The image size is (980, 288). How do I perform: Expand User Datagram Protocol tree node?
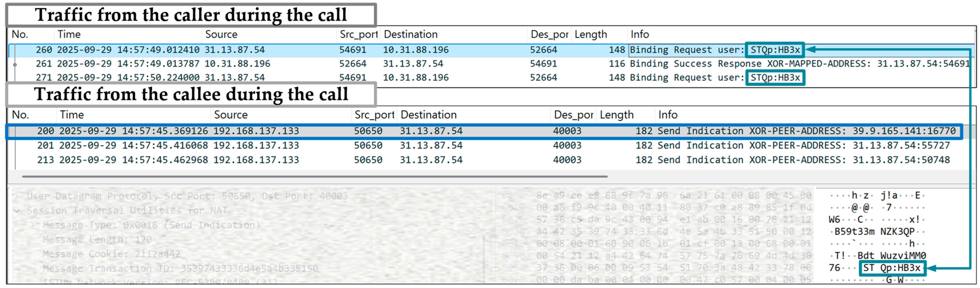(17, 196)
